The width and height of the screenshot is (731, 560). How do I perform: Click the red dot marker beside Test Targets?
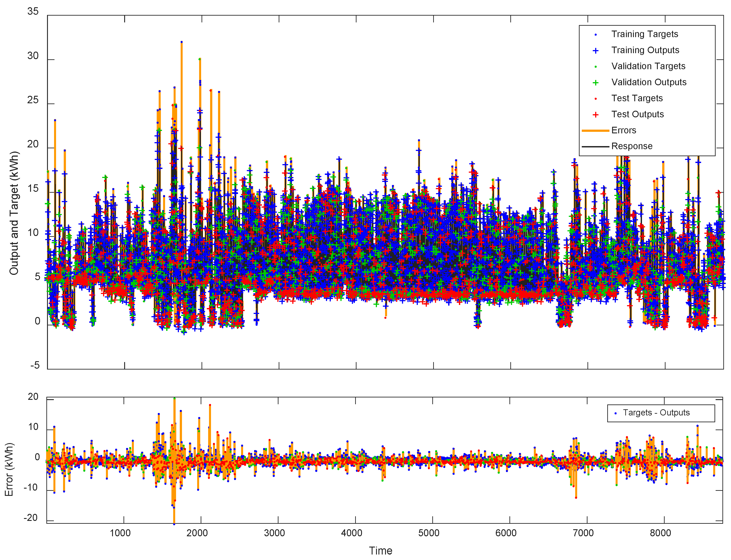(x=596, y=99)
